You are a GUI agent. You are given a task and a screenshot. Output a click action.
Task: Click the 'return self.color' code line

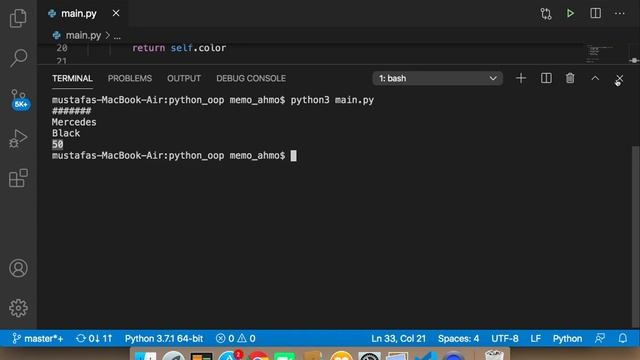pyautogui.click(x=179, y=48)
